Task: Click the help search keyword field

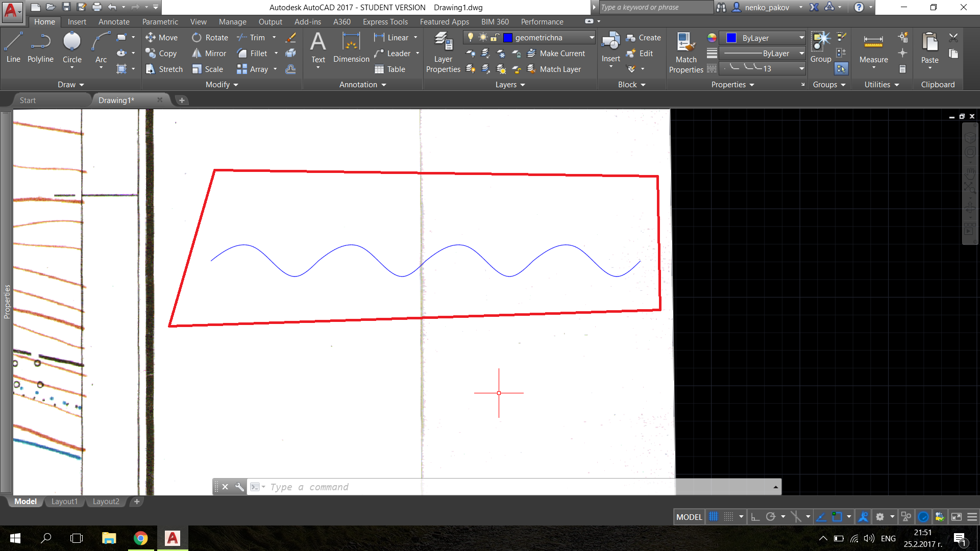Action: click(656, 7)
